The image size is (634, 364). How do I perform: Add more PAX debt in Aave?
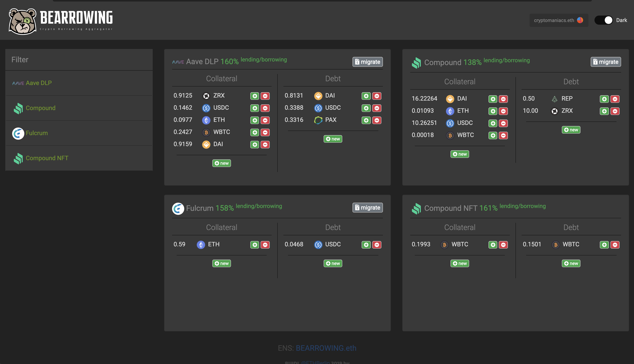pyautogui.click(x=366, y=120)
